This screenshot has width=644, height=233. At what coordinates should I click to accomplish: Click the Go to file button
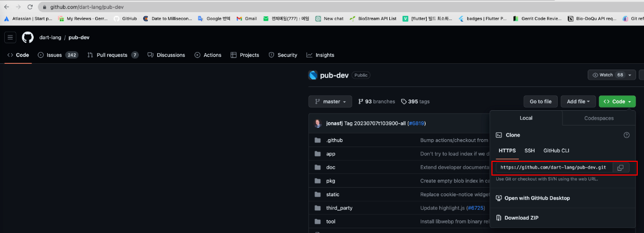(x=540, y=101)
